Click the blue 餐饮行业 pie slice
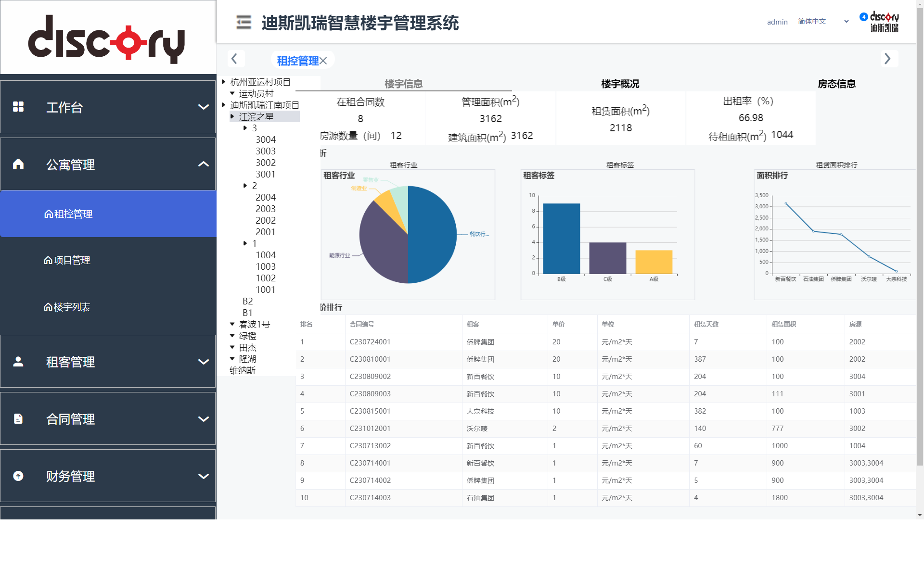This screenshot has width=924, height=568. pos(433,236)
